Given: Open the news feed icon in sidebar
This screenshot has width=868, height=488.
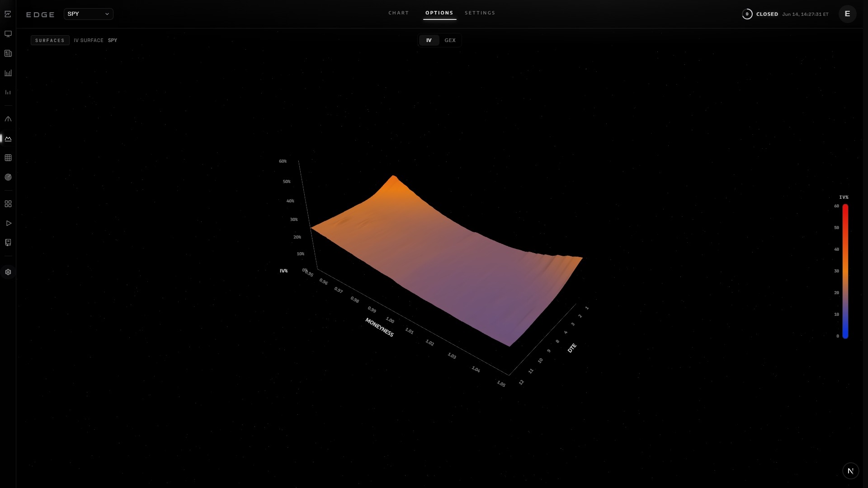Looking at the screenshot, I should 8,53.
